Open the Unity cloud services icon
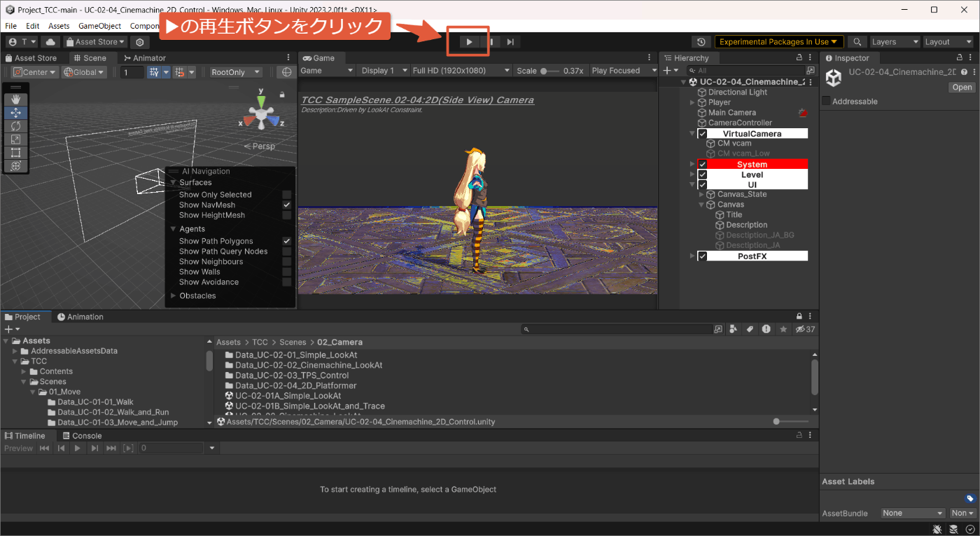Viewport: 980px width, 536px height. tap(50, 42)
